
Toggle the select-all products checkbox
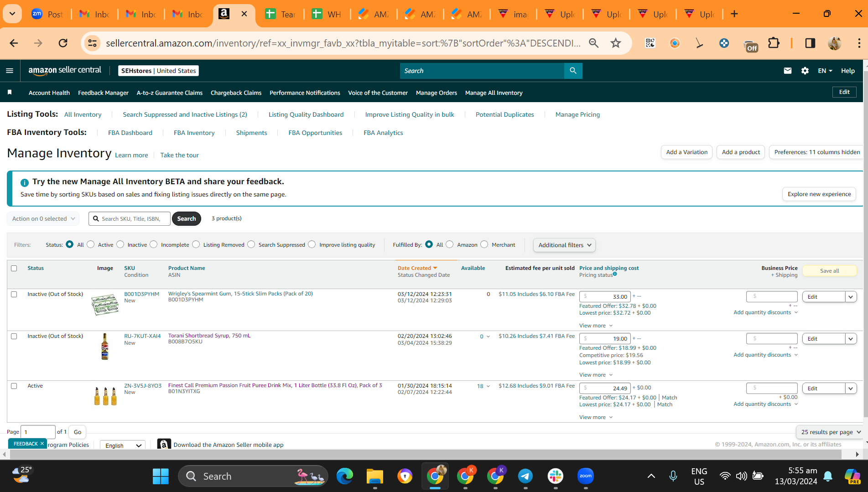pyautogui.click(x=14, y=268)
